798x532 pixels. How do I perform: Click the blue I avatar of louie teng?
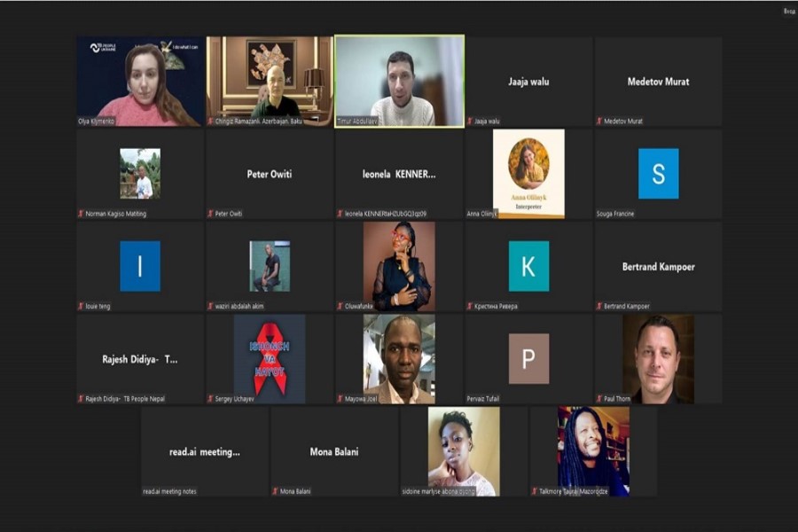[x=140, y=266]
